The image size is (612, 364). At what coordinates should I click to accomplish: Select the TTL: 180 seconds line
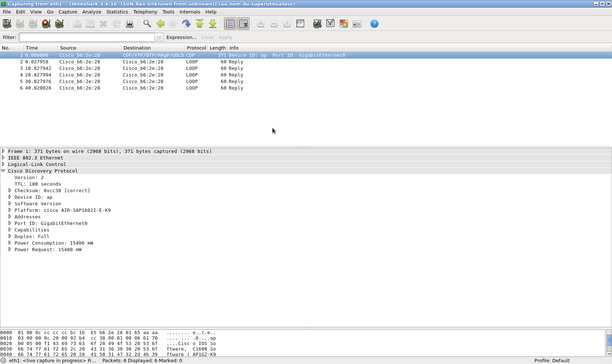tap(38, 184)
